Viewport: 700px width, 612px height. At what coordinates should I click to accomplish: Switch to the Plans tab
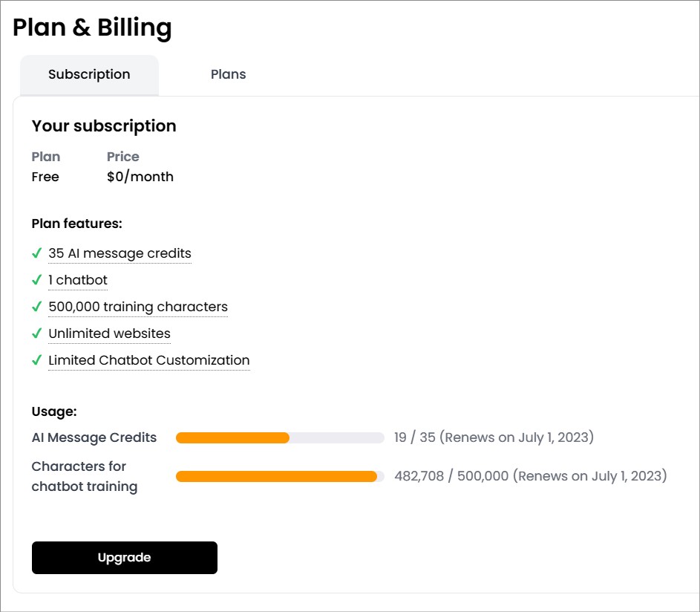pos(228,74)
